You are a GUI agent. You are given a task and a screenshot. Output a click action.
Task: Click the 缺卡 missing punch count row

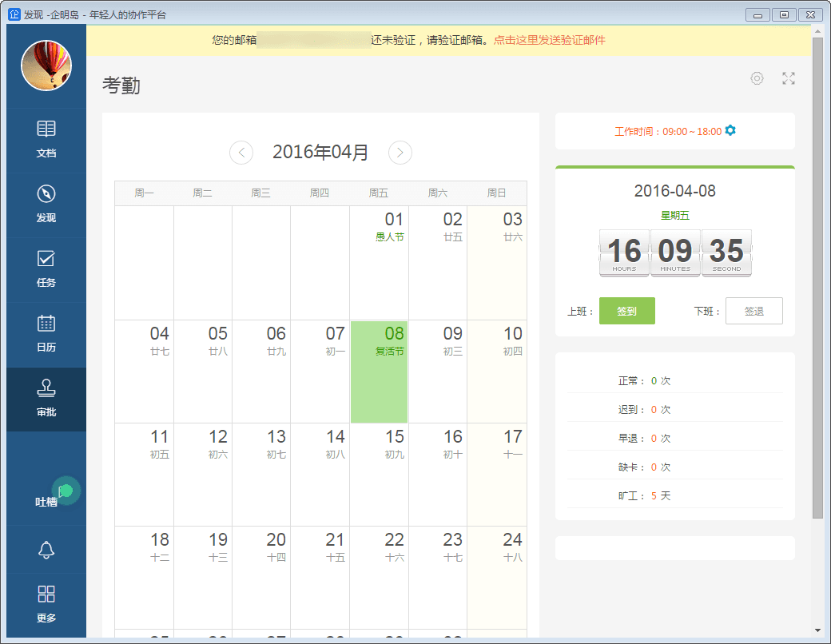pyautogui.click(x=674, y=467)
